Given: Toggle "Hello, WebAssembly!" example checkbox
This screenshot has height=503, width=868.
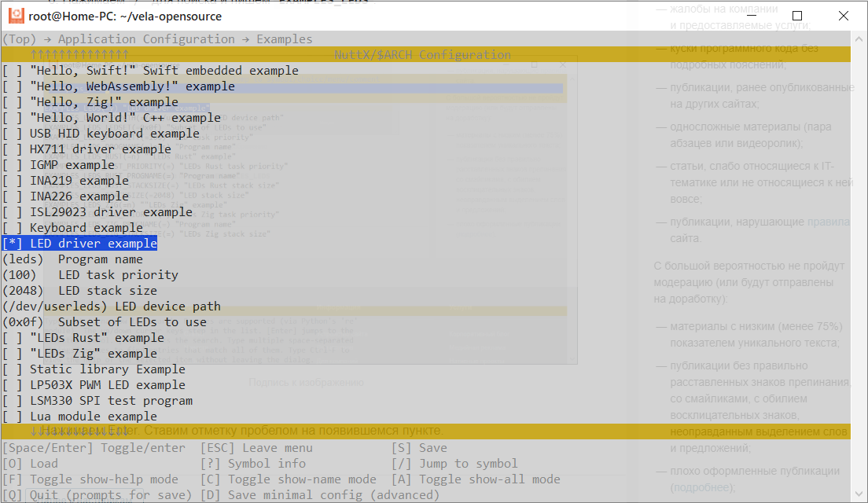Looking at the screenshot, I should pos(12,86).
